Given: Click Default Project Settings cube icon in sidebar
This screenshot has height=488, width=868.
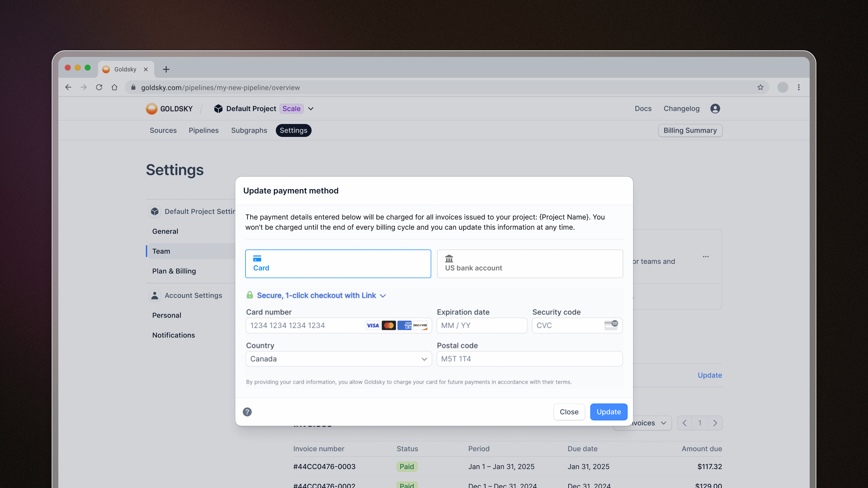Looking at the screenshot, I should [x=155, y=211].
